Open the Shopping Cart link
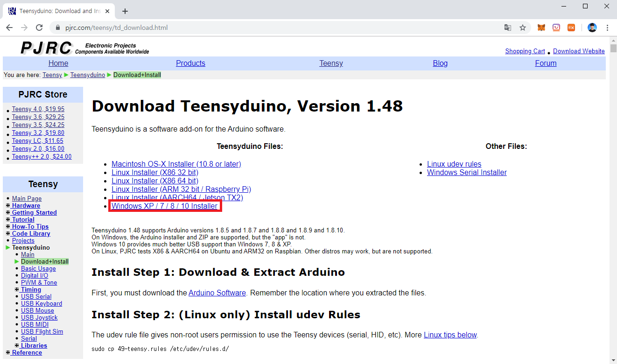 click(x=525, y=51)
